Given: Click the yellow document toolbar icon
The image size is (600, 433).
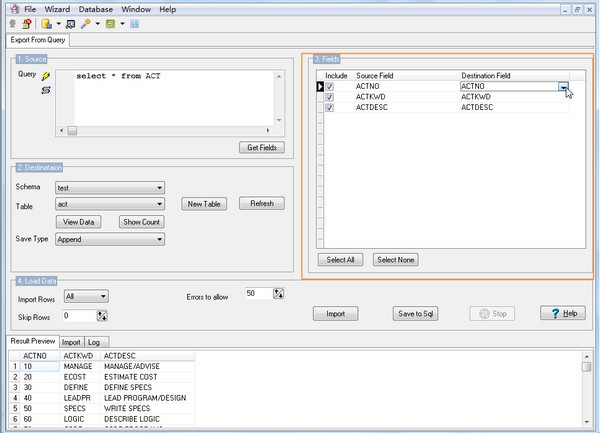Looking at the screenshot, I should (x=46, y=22).
